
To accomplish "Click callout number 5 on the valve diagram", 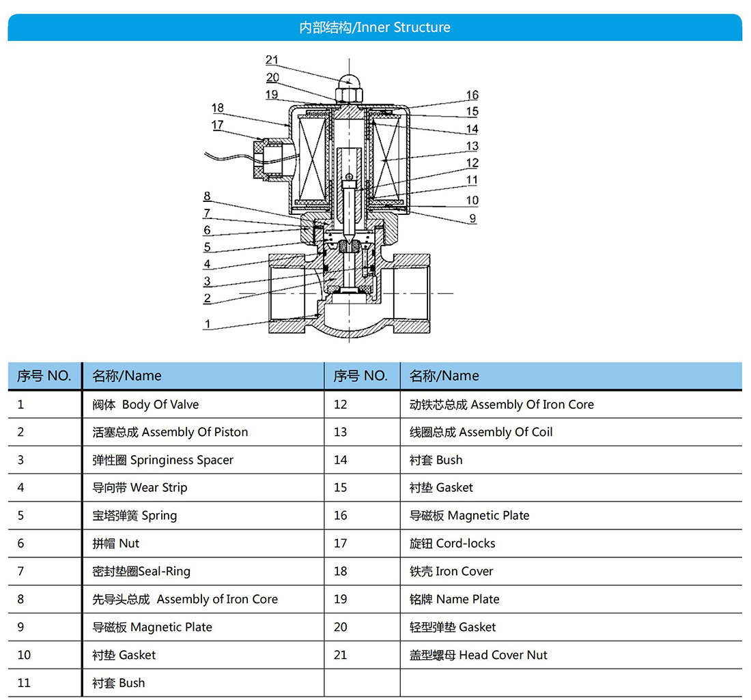I will (207, 247).
